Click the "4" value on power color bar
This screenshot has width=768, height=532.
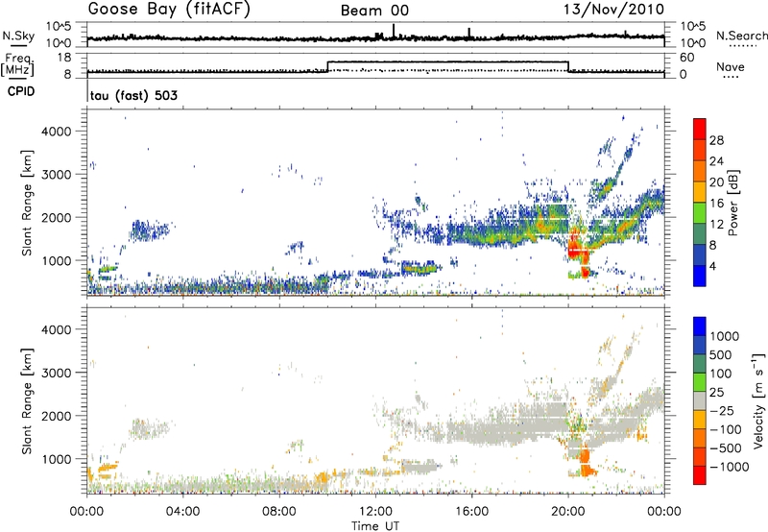(713, 267)
